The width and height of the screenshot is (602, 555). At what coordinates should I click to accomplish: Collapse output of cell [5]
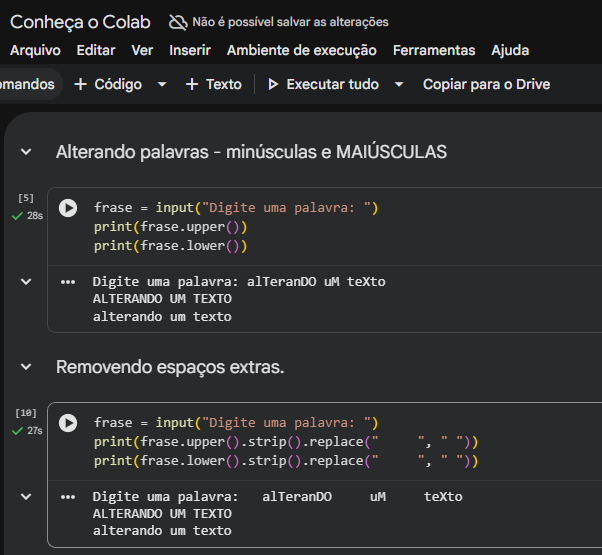pyautogui.click(x=26, y=282)
